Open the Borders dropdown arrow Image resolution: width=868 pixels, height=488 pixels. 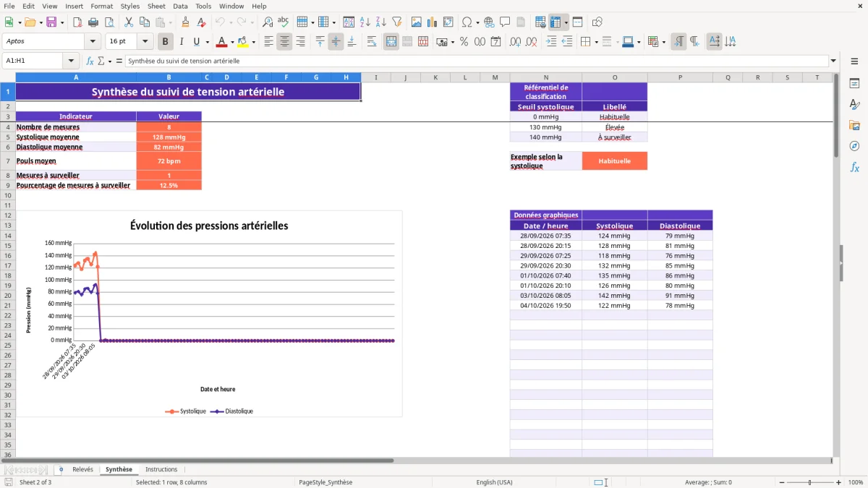[596, 42]
